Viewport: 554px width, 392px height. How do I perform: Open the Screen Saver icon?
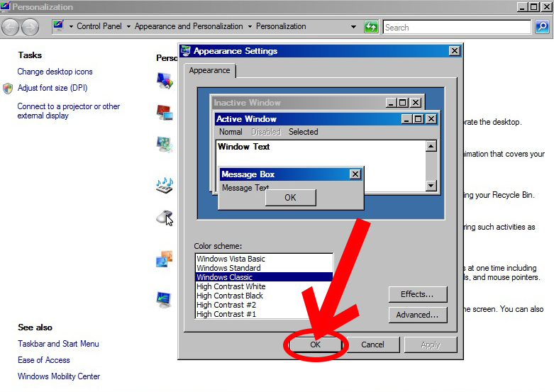coord(165,145)
